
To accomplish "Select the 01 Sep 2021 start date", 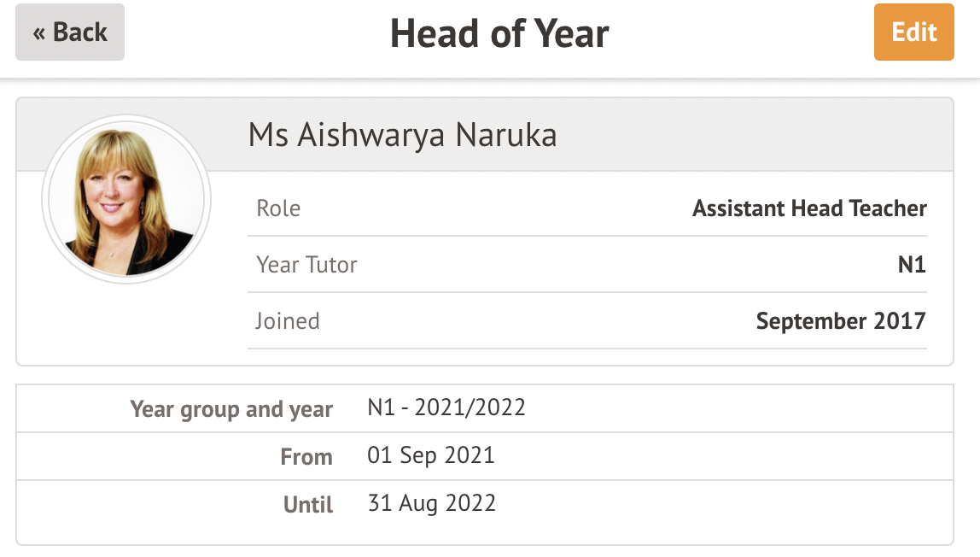I will pos(431,455).
